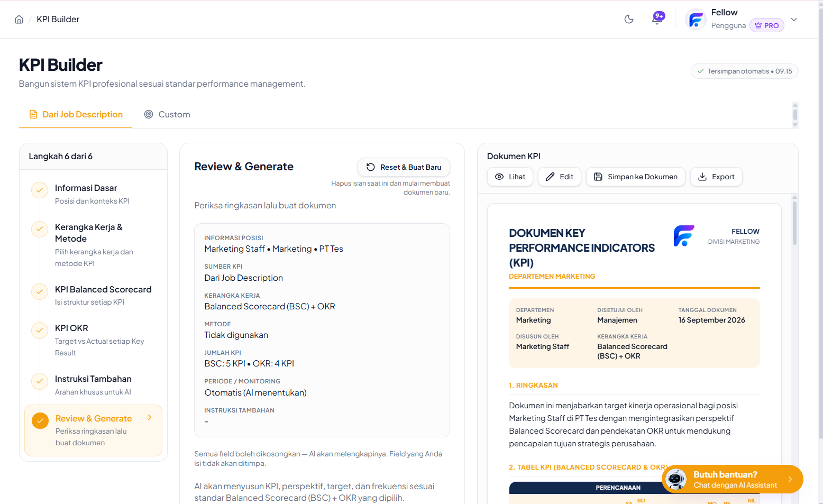823x504 pixels.
Task: Click Reset & Buat Baru button
Action: click(404, 167)
